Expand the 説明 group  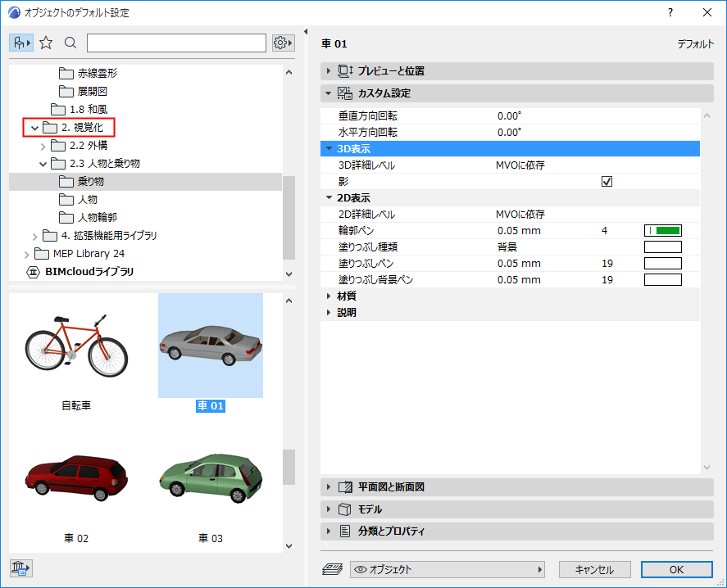point(329,312)
